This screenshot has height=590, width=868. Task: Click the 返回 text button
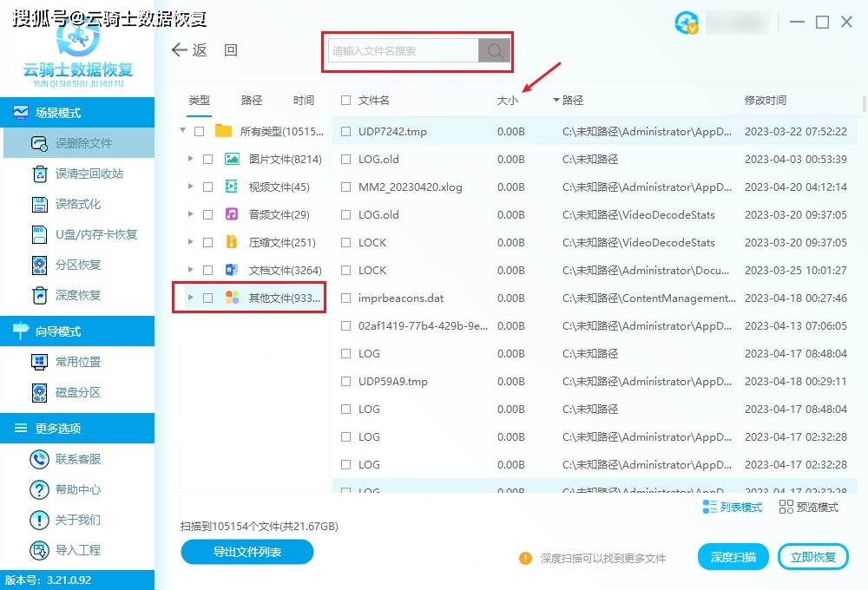pos(215,50)
